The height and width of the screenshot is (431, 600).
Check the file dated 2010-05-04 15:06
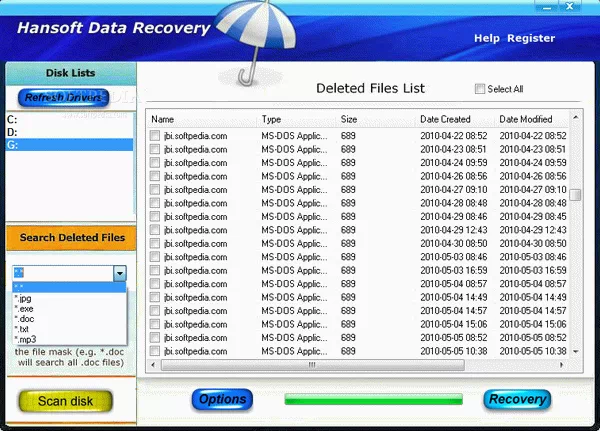point(155,324)
